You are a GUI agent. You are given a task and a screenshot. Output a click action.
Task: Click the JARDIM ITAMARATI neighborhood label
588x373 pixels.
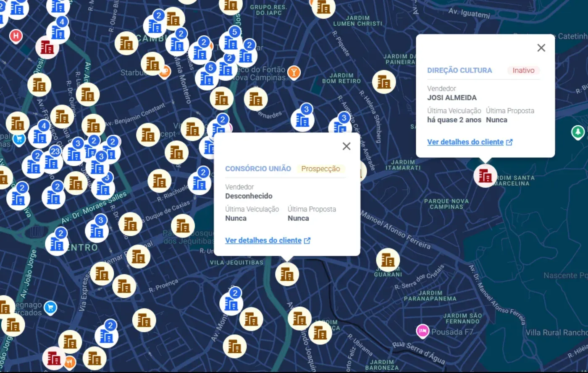click(x=402, y=165)
